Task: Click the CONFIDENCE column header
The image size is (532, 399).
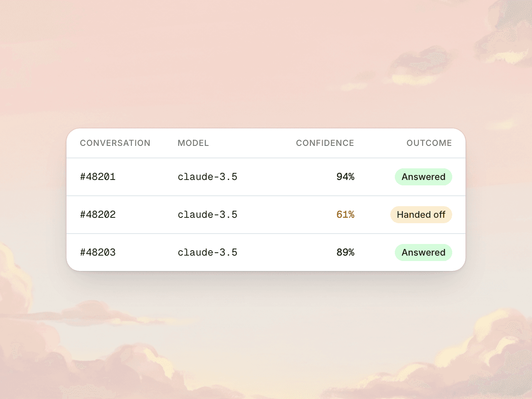Action: click(x=325, y=143)
